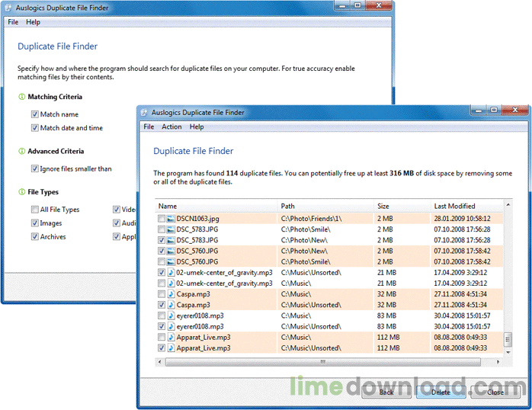This screenshot has height=410, width=532.
Task: Click the Back button
Action: pos(386,392)
